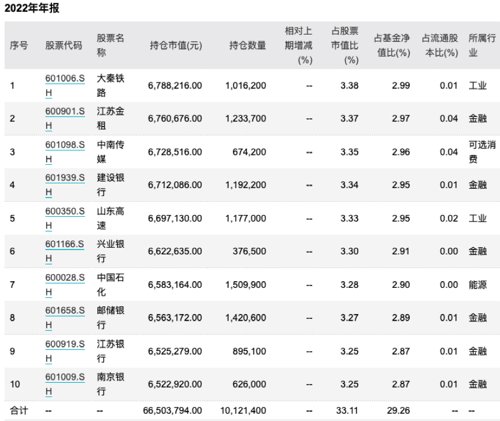
Task: Click the 股票代码 column header
Action: click(x=64, y=45)
